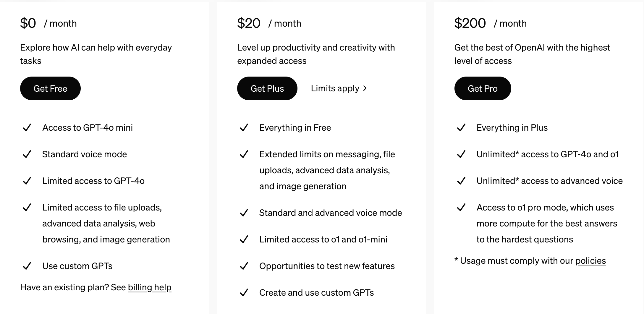Image resolution: width=644 pixels, height=314 pixels.
Task: Open the Limits apply link
Action: (x=335, y=88)
